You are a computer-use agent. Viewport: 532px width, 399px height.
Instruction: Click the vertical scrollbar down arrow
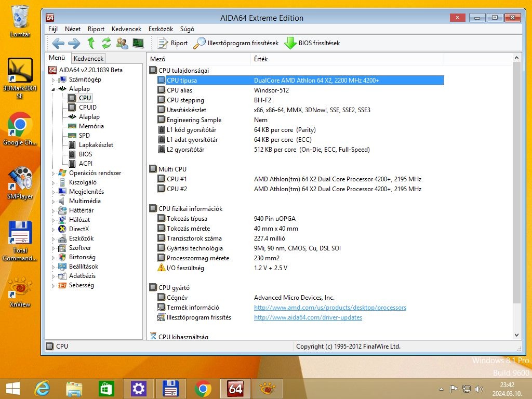516,335
